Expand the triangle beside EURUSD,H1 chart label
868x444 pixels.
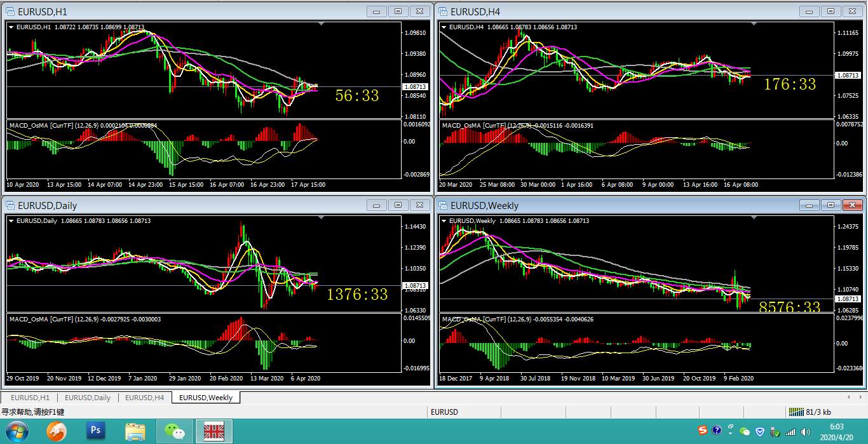coord(11,27)
